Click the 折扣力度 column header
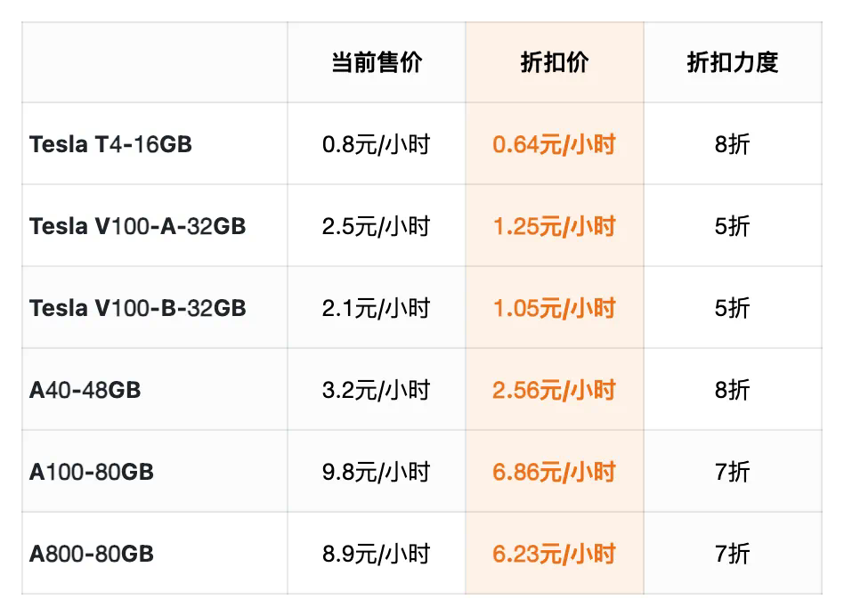The width and height of the screenshot is (844, 616). pos(732,62)
